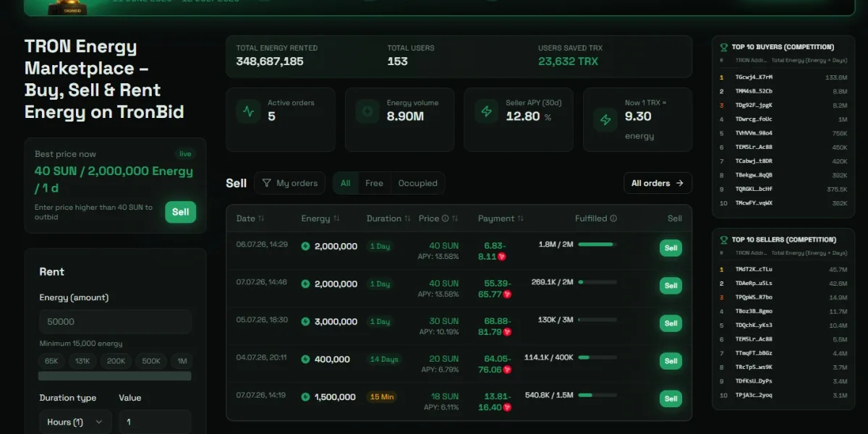Click the 15 Min duration badge
Image resolution: width=868 pixels, height=434 pixels.
click(x=383, y=397)
